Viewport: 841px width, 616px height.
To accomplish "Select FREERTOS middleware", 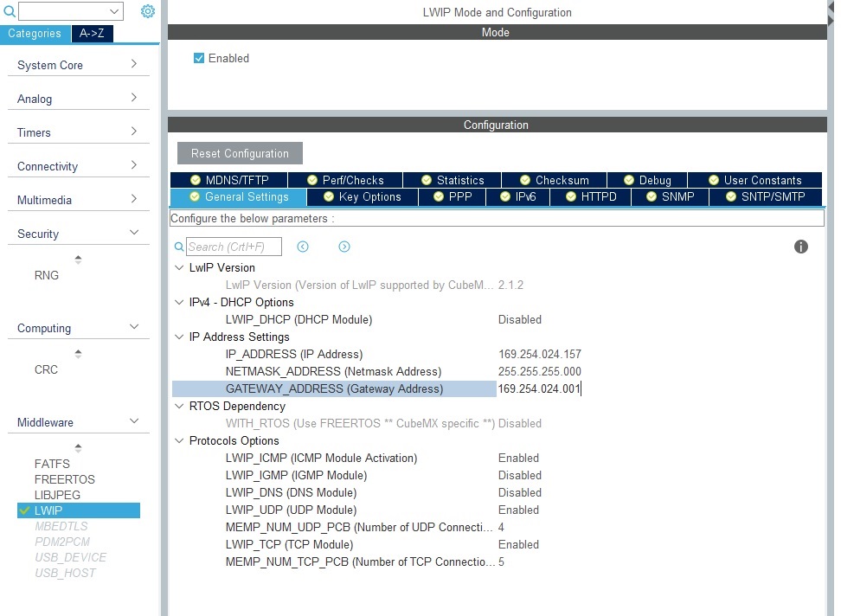I will point(64,479).
